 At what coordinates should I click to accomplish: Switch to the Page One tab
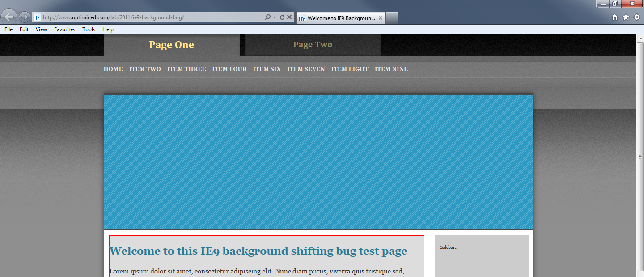[x=172, y=45]
